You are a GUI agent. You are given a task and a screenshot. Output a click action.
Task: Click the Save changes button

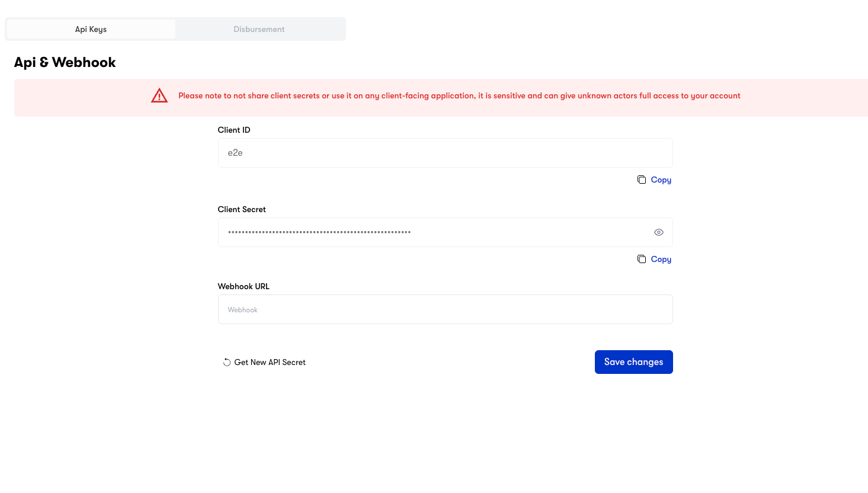pos(633,361)
